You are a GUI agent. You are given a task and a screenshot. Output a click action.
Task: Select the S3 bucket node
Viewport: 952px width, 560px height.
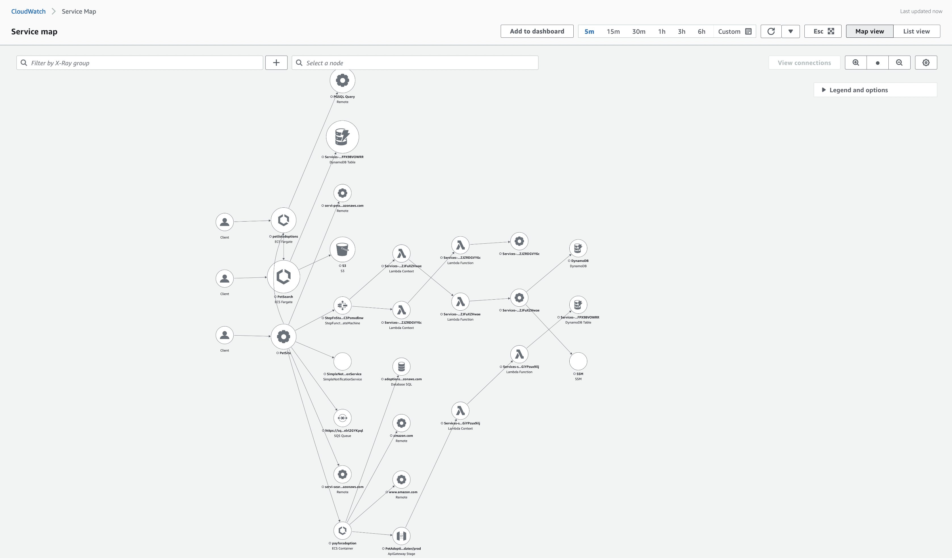click(342, 249)
